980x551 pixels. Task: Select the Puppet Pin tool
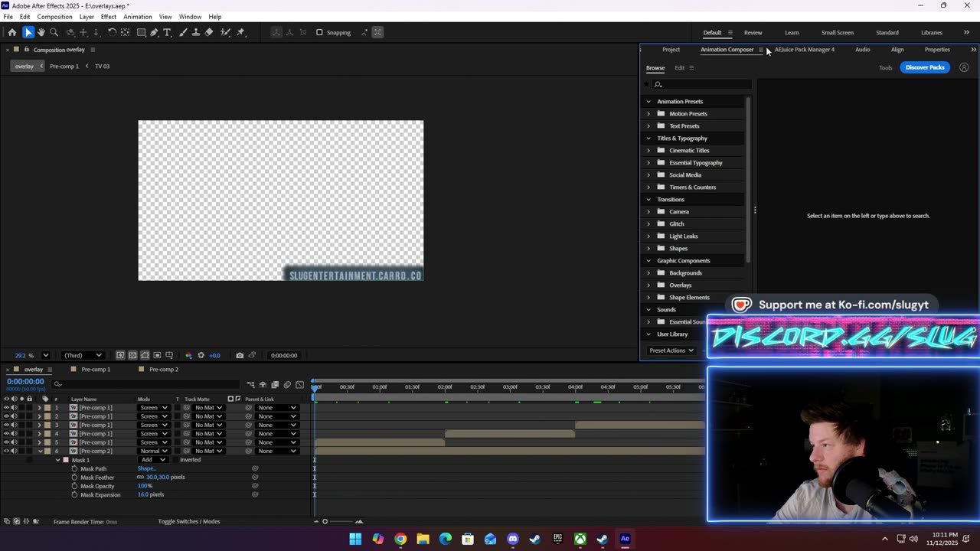[x=240, y=32]
